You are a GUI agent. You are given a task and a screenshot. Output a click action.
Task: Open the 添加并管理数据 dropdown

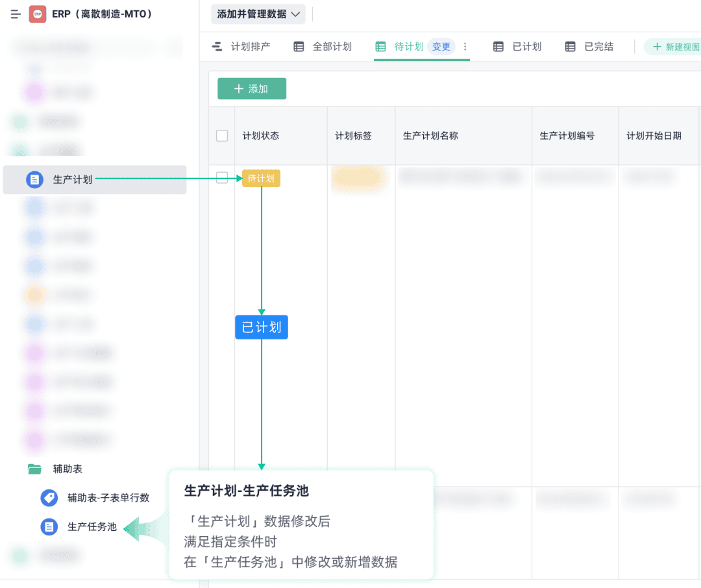[258, 14]
